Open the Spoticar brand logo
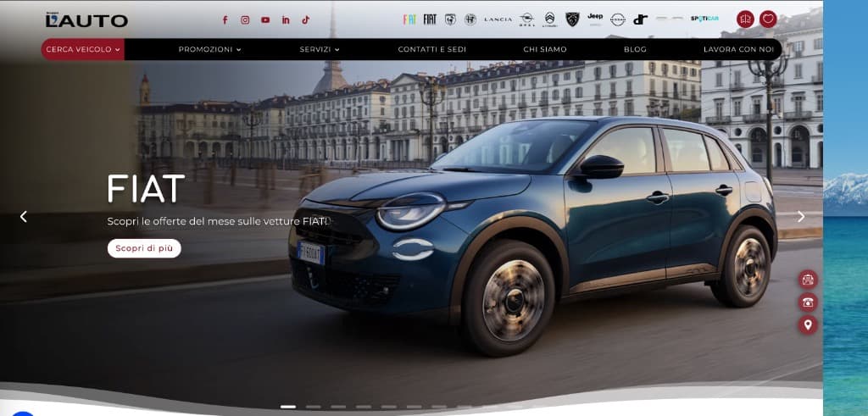 click(x=704, y=19)
